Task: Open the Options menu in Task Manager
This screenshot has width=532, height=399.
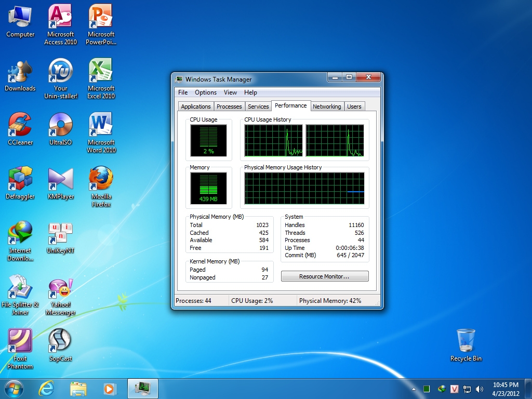Action: 205,92
